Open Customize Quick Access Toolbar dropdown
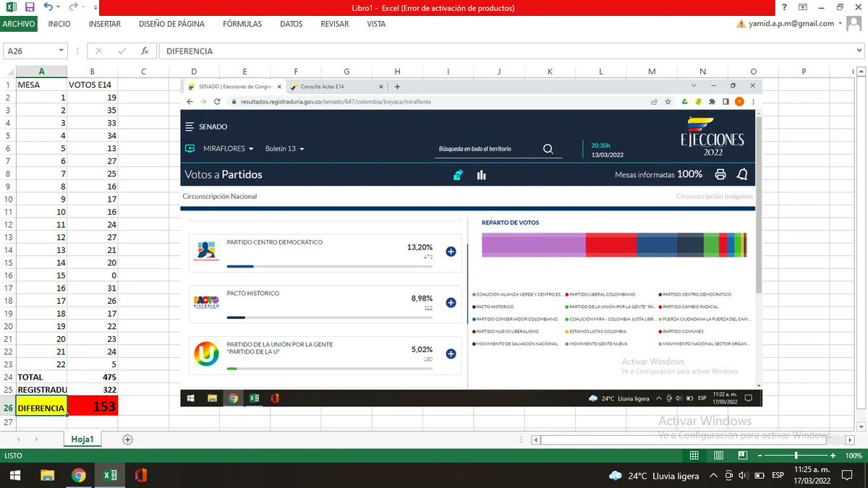This screenshot has width=868, height=488. tap(95, 7)
